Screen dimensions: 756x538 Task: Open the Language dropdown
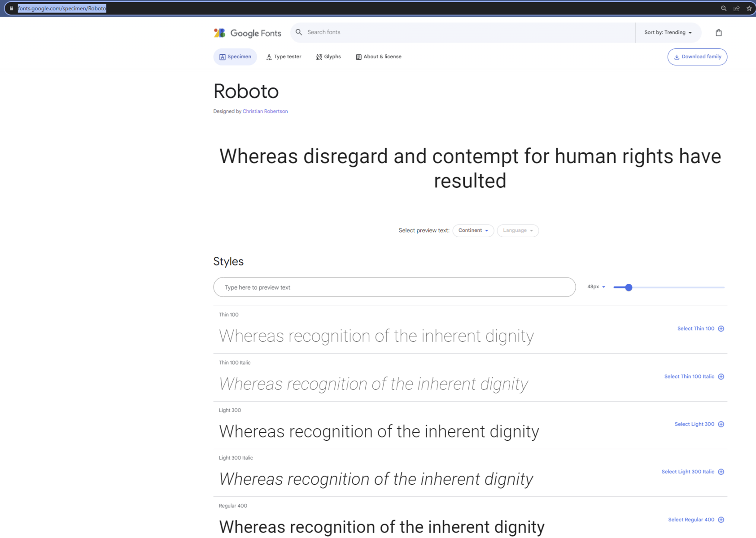[x=518, y=230]
